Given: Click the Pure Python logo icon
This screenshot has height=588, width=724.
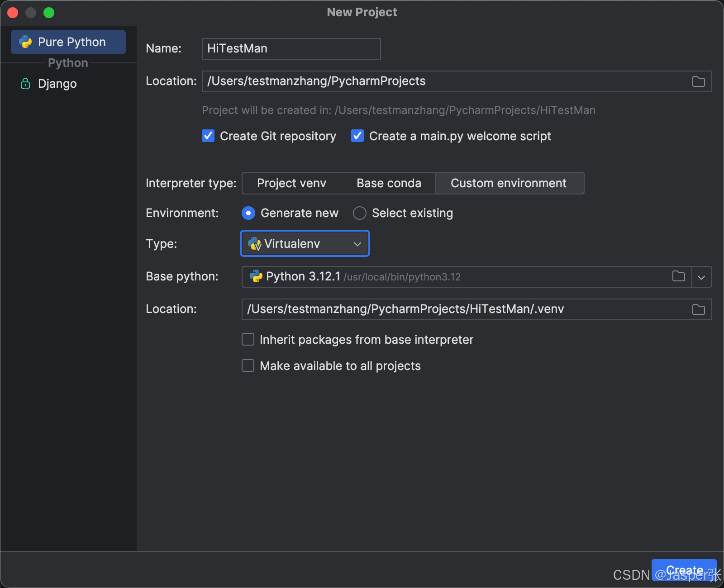Looking at the screenshot, I should (x=25, y=42).
